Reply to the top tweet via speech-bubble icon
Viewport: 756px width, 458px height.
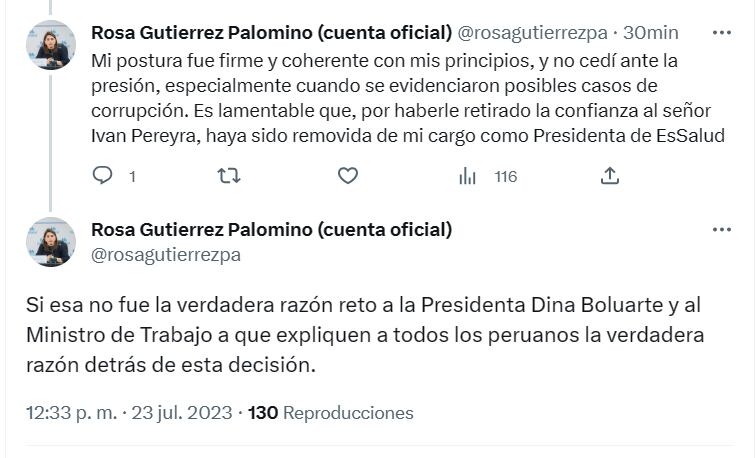pyautogui.click(x=102, y=176)
